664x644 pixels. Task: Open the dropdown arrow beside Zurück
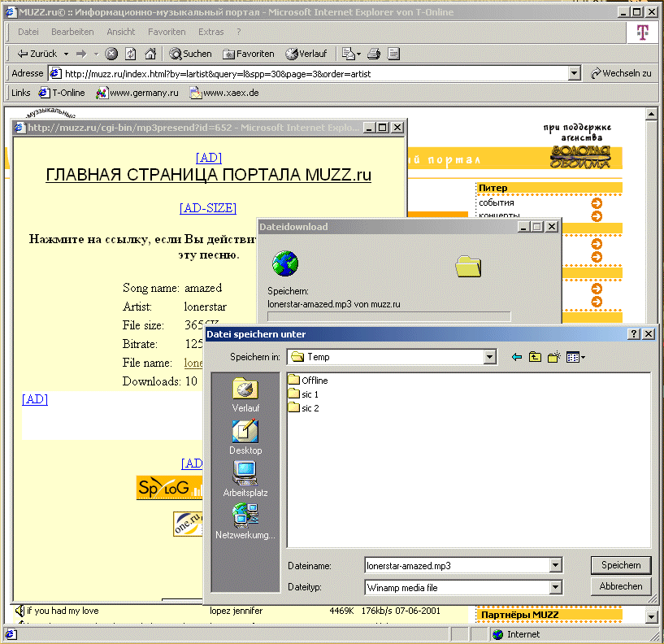pyautogui.click(x=66, y=54)
